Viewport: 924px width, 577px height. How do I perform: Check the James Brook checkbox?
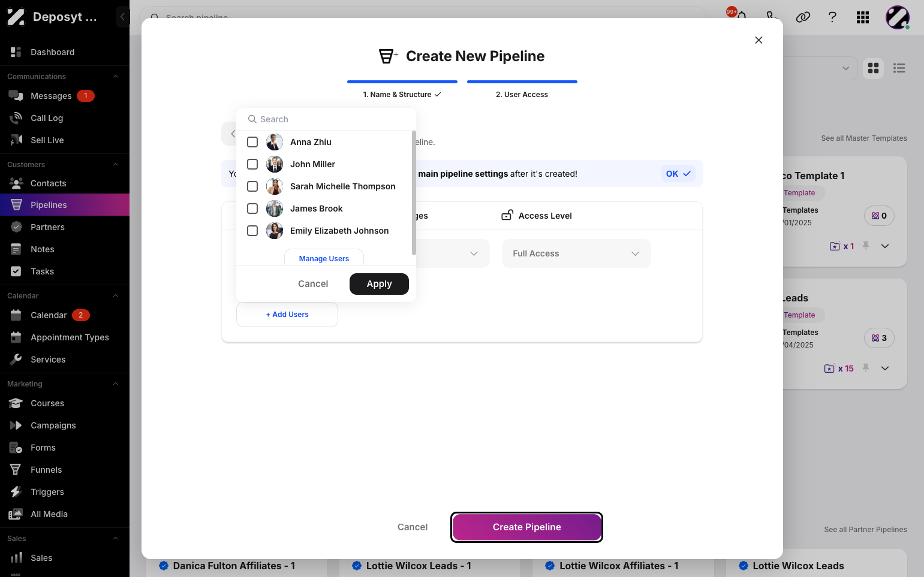252,209
